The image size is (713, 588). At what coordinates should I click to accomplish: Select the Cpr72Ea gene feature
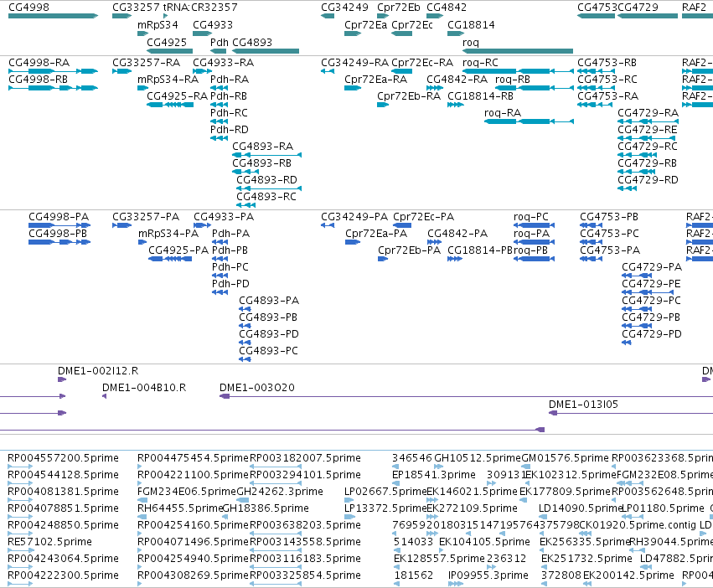pos(353,34)
